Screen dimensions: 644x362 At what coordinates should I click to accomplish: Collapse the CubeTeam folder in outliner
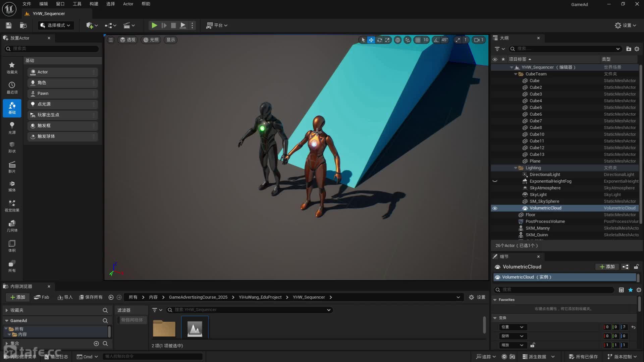click(516, 74)
